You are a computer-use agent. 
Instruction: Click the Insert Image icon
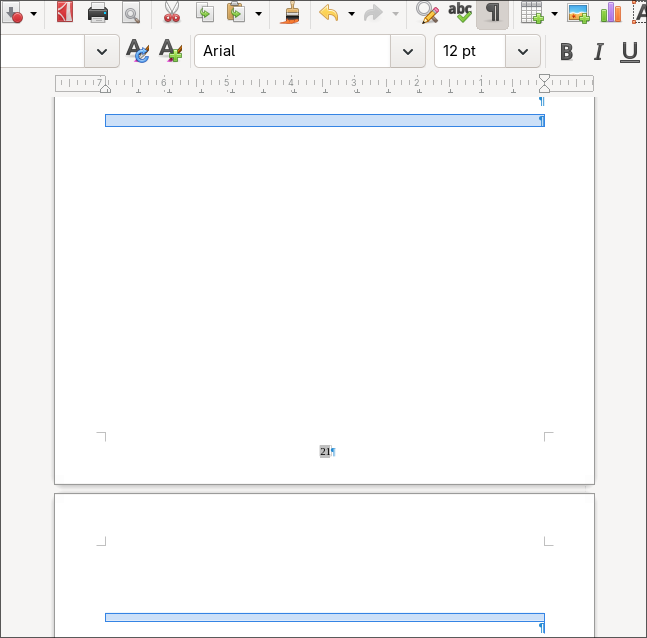point(578,13)
